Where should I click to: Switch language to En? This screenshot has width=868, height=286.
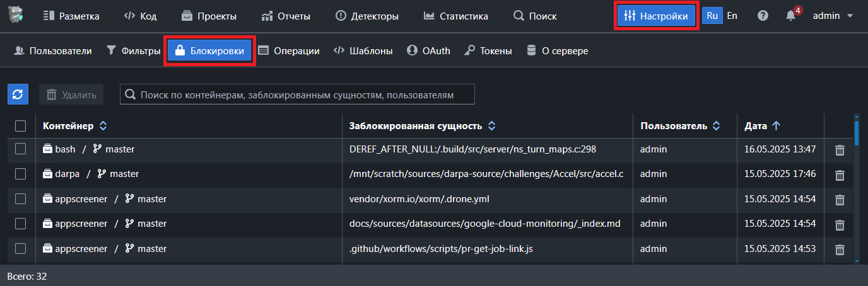click(732, 16)
